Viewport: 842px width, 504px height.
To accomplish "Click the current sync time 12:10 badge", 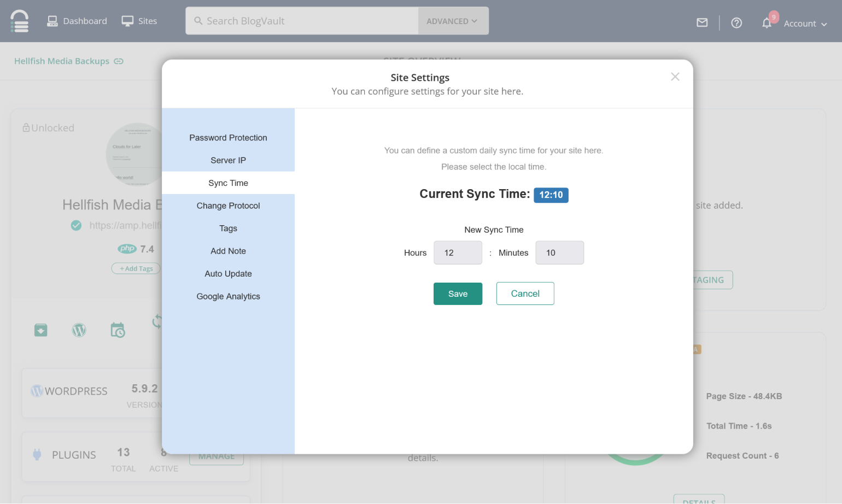I will [x=551, y=195].
